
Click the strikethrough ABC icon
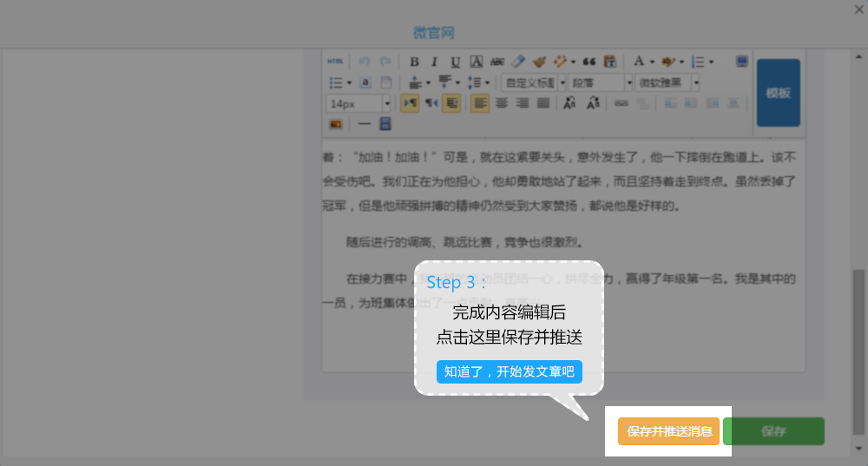(497, 62)
